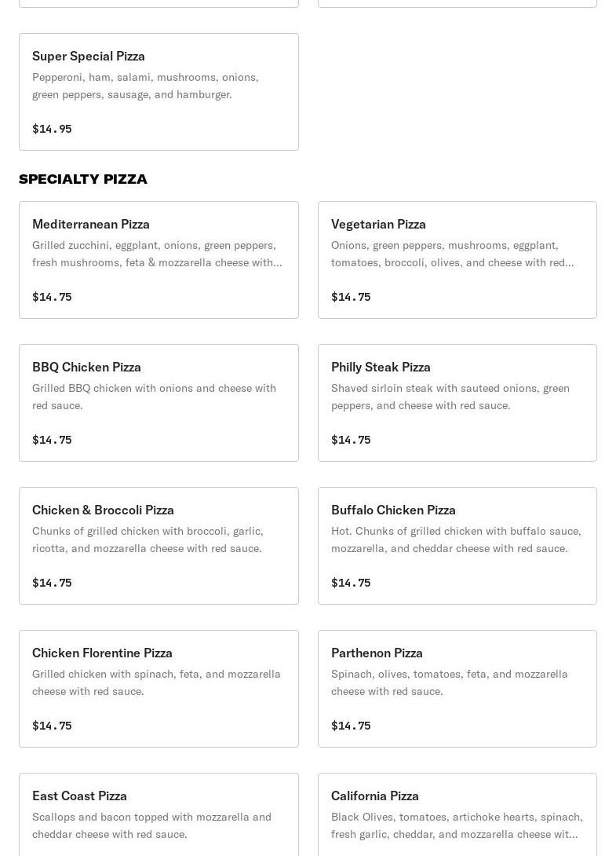Open the California Pizza card
616x856 pixels.
(375, 796)
